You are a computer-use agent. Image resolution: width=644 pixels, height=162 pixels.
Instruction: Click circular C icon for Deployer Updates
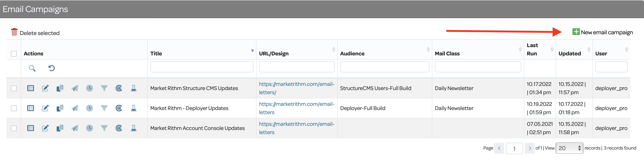click(x=119, y=108)
